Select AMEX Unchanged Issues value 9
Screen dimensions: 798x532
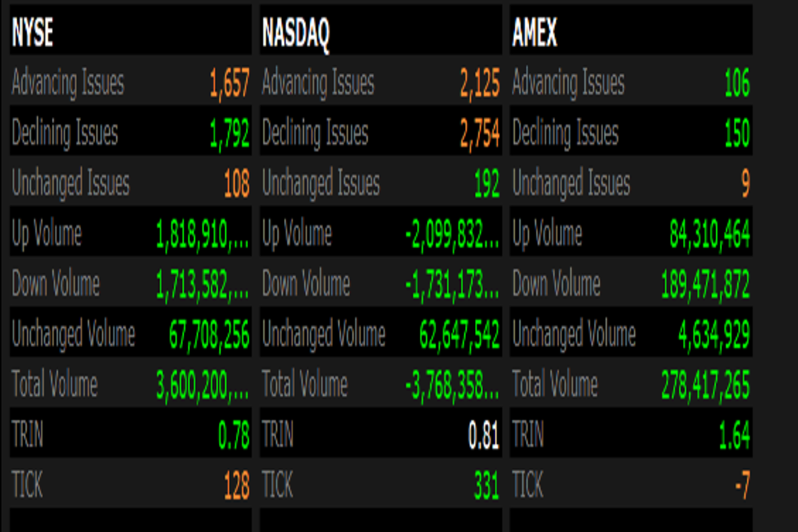(745, 184)
